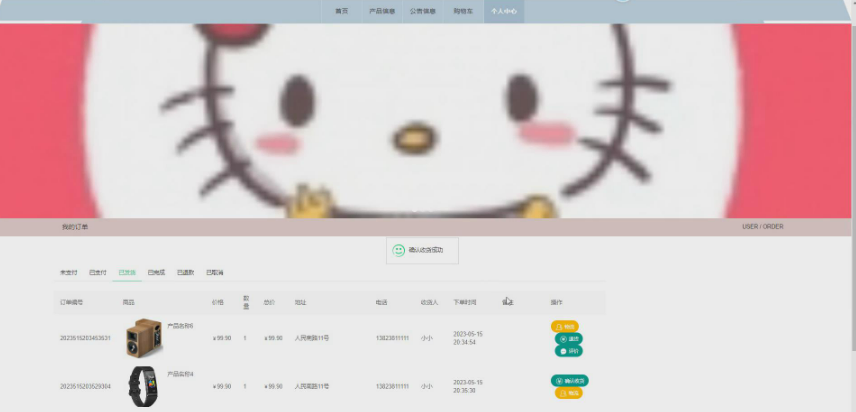Viewport: 856px width, 412px height.
Task: Click order time 2023-05-15 20:34:54
Action: [x=468, y=338]
